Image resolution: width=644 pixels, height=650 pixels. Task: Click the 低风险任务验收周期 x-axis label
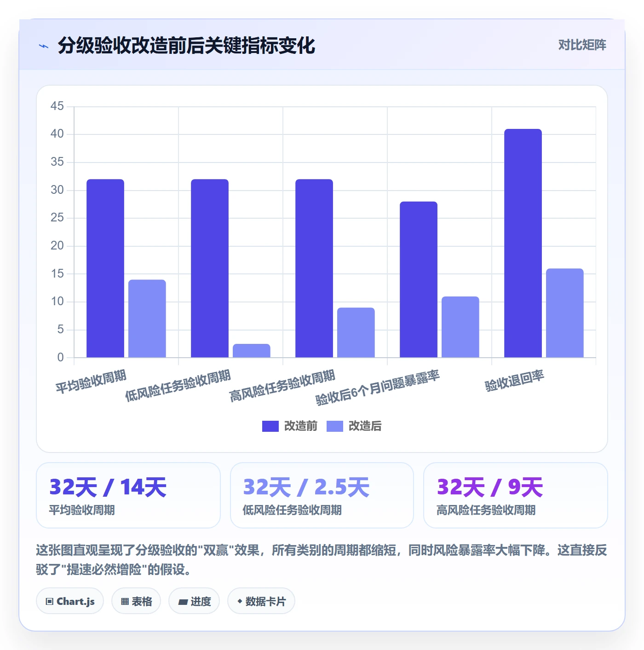(178, 386)
